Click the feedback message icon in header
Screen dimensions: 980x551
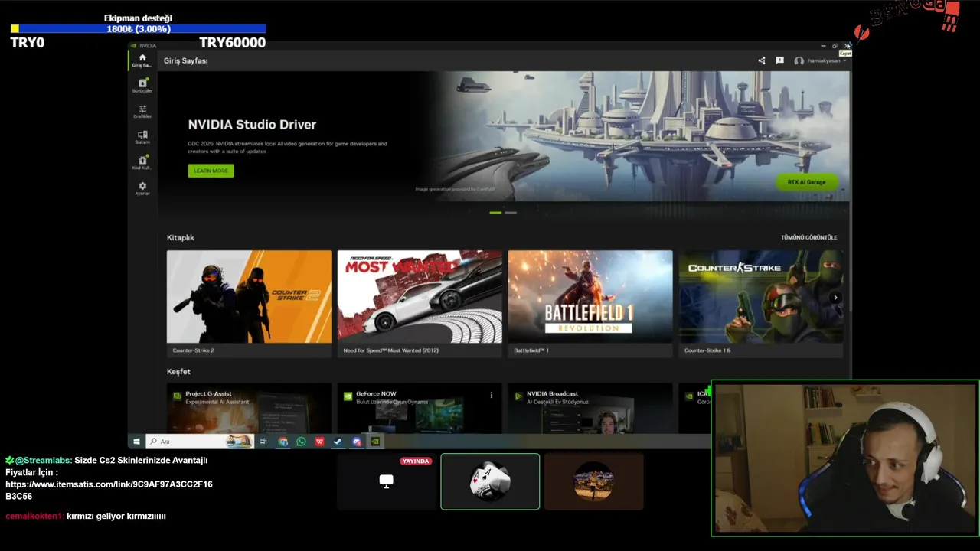[x=779, y=60]
